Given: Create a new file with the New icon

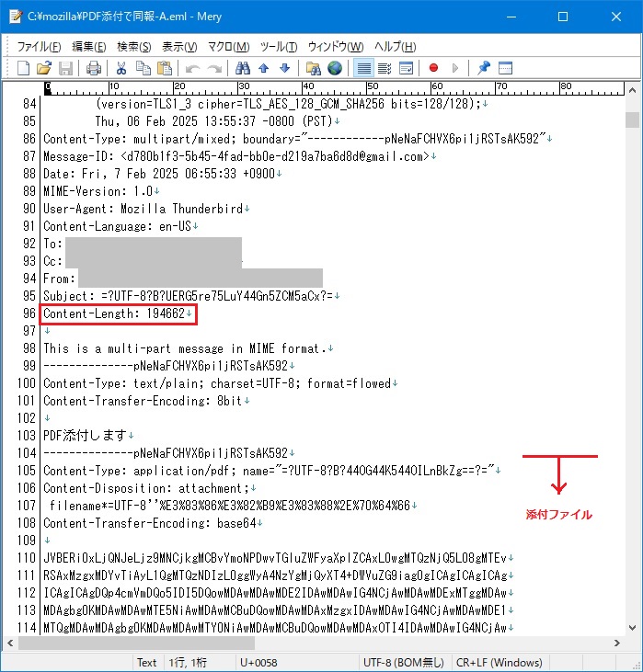Looking at the screenshot, I should coord(24,68).
